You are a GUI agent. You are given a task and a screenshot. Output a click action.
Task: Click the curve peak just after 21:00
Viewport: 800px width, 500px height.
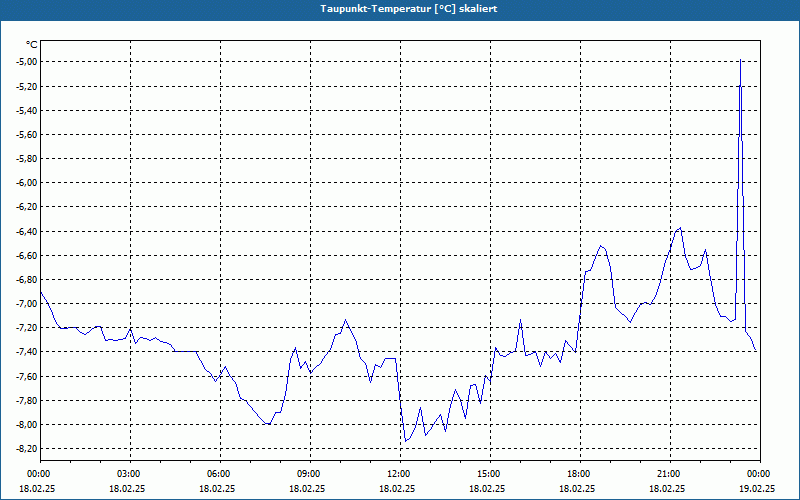coord(680,228)
